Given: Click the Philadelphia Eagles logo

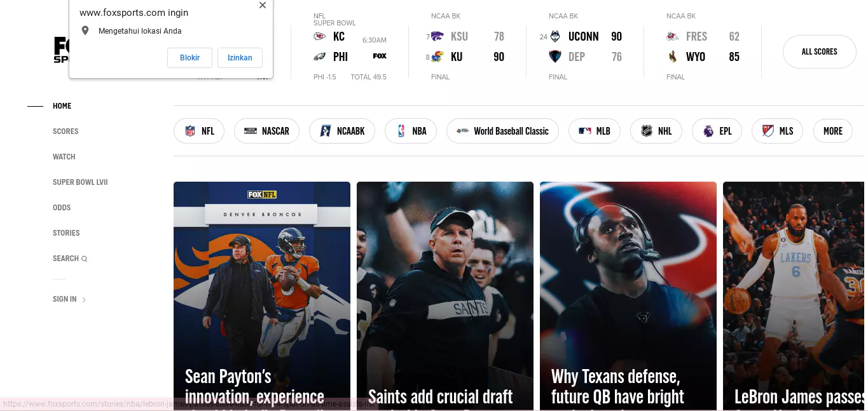Looking at the screenshot, I should pos(320,57).
